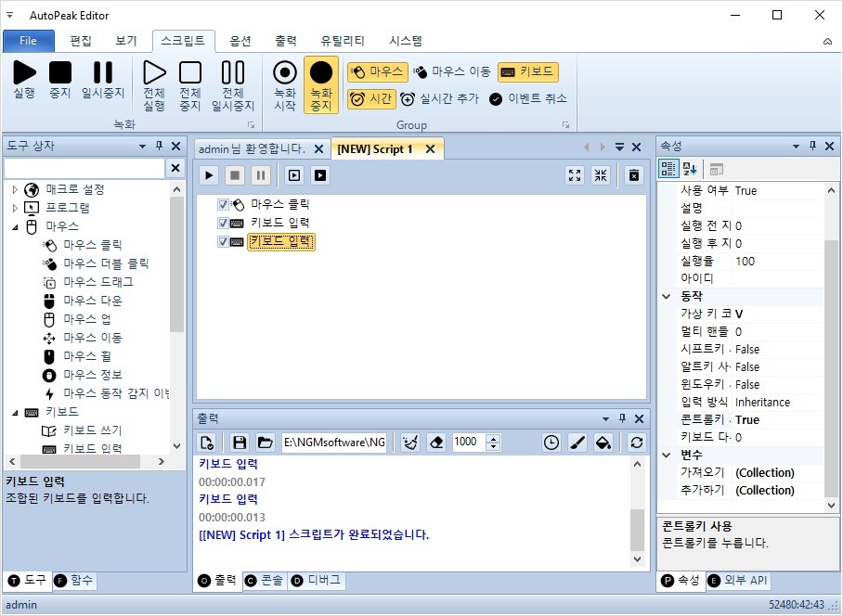843x616 pixels.
Task: Delete script items with trash icon
Action: [x=634, y=175]
